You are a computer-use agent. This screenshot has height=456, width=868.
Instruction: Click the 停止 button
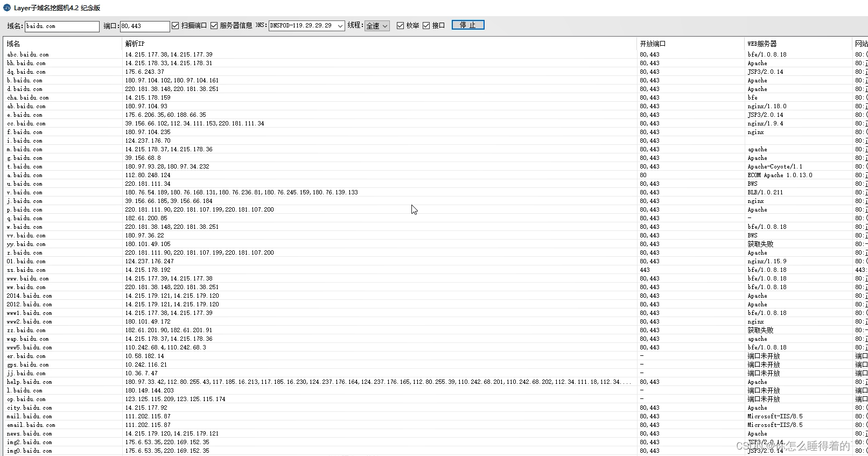(468, 25)
